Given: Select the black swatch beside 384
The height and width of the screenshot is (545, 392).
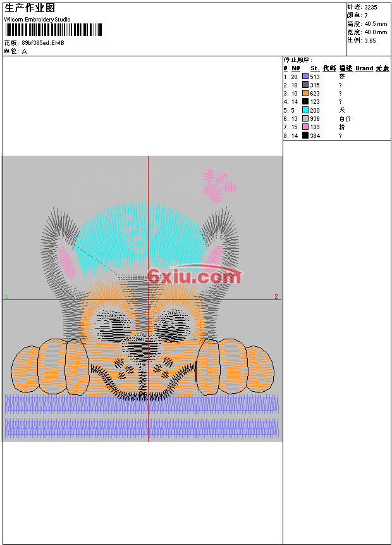Looking at the screenshot, I should click(305, 135).
